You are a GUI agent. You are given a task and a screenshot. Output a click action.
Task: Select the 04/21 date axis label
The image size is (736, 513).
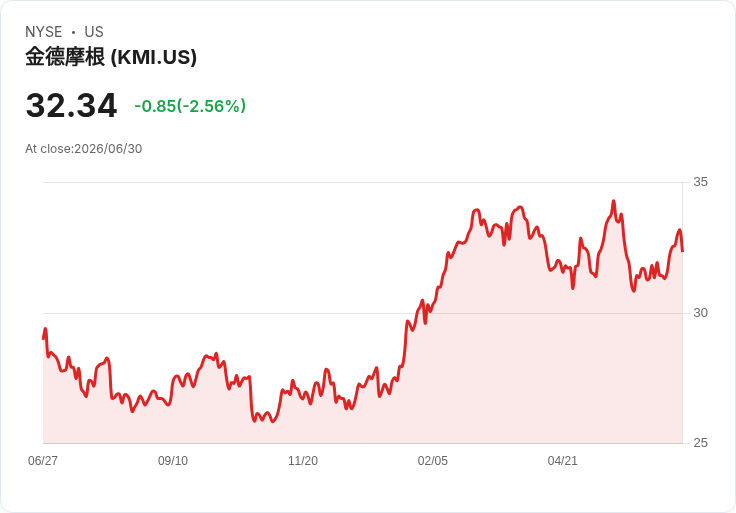point(562,461)
